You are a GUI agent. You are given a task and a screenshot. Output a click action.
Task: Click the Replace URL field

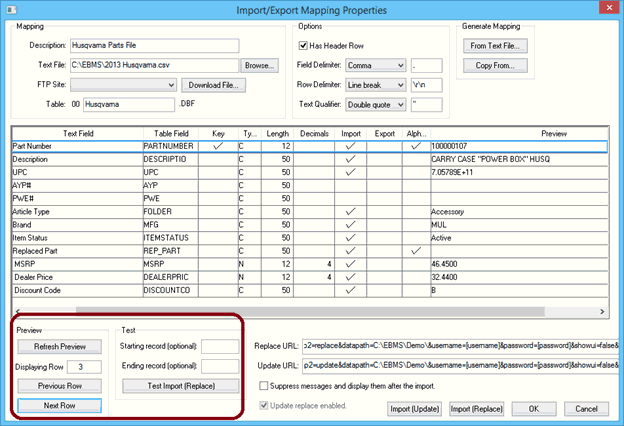[x=460, y=346]
